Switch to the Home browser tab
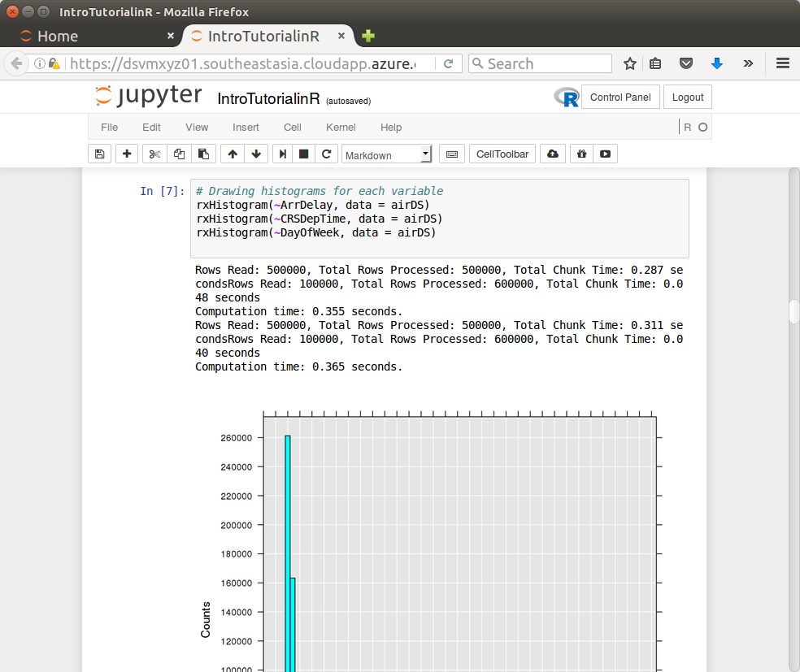This screenshot has height=672, width=800. (58, 36)
